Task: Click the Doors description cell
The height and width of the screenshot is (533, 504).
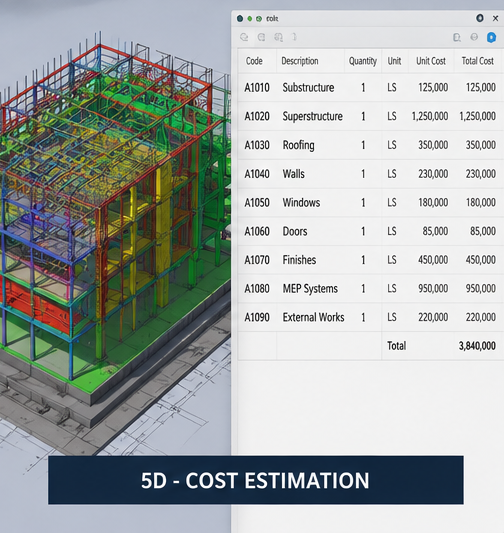Action: pos(295,231)
